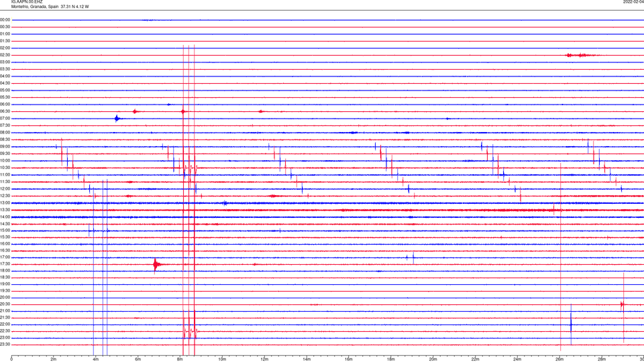This screenshot has width=644, height=362.
Task: Select the 13:00 time row label
Action: [x=5, y=202]
